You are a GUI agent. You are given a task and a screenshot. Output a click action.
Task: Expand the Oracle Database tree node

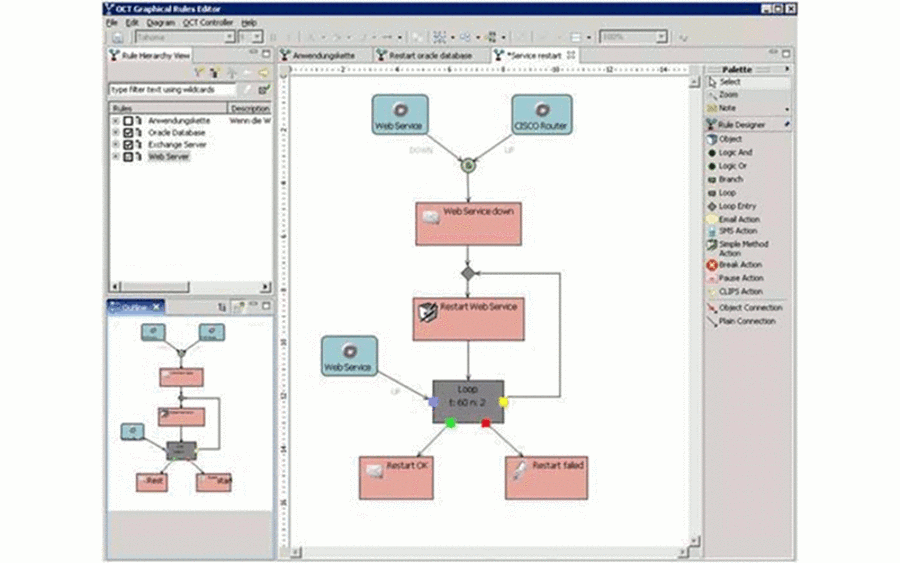click(115, 133)
